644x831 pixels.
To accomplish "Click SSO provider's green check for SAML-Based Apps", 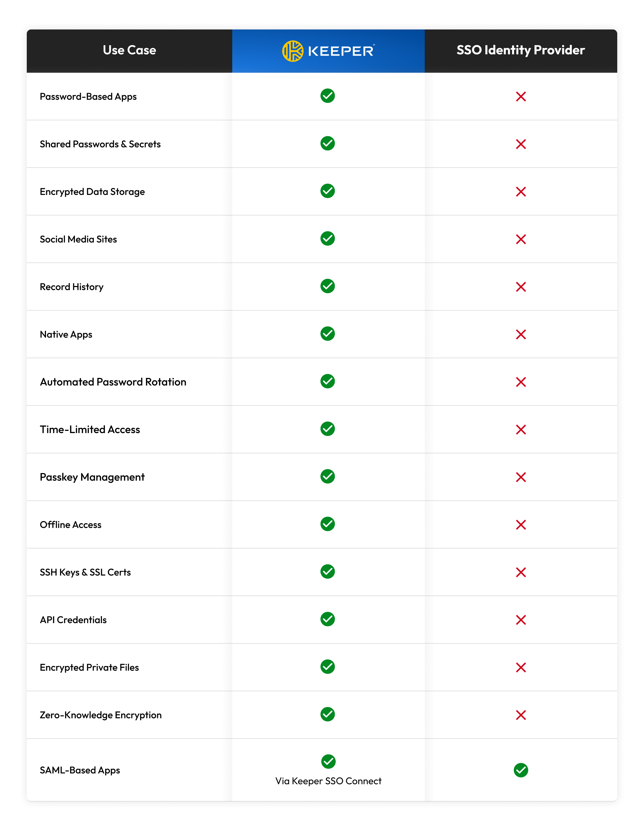I will (x=521, y=770).
